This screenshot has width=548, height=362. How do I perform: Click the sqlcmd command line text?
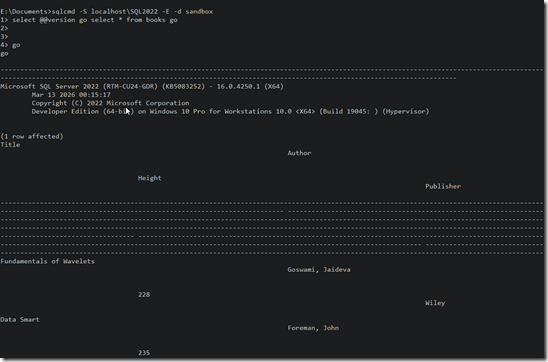tap(107, 12)
